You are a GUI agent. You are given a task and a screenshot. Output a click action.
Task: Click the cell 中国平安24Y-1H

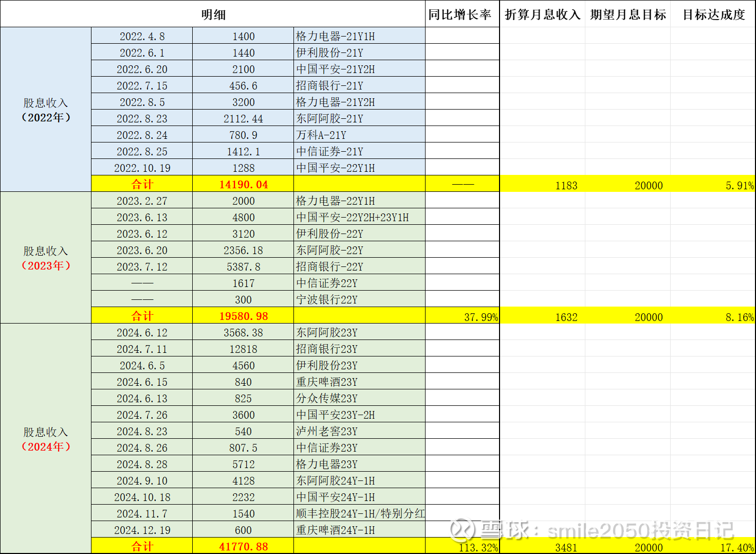point(359,497)
